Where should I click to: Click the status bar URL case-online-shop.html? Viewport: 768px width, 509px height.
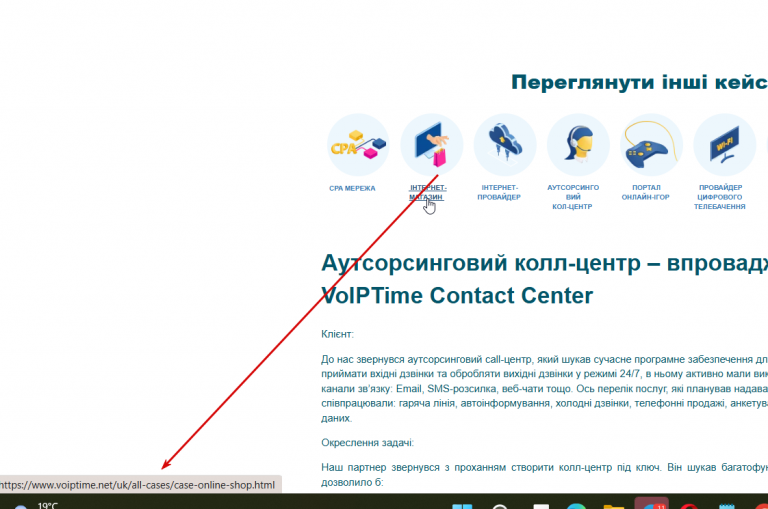(138, 485)
